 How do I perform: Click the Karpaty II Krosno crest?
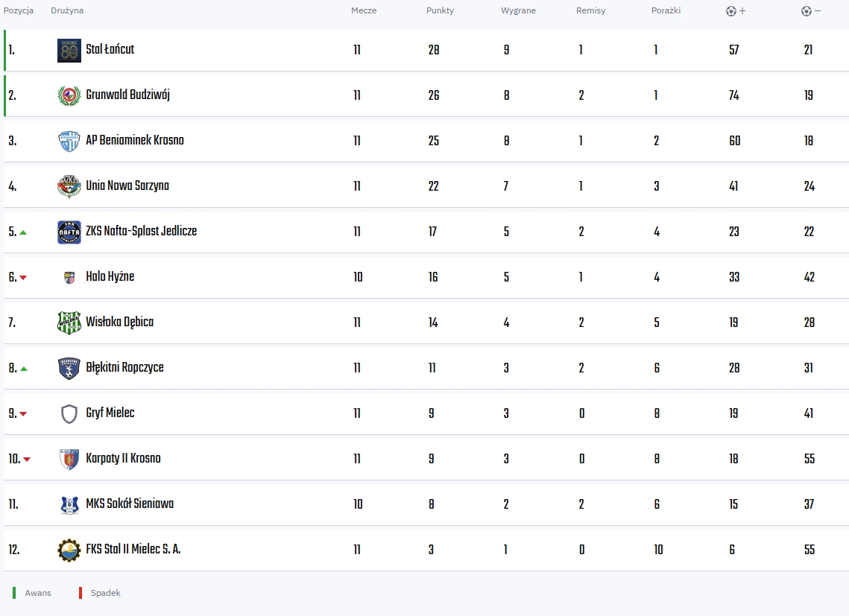pos(69,460)
